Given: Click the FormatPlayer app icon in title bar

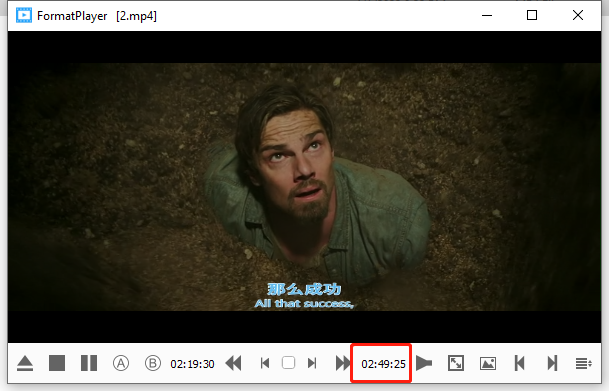Looking at the screenshot, I should click(24, 16).
